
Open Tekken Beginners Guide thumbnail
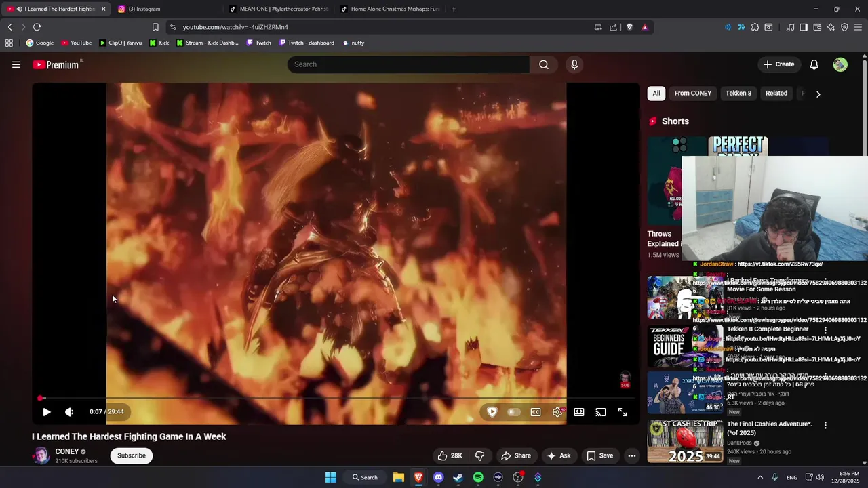(685, 346)
